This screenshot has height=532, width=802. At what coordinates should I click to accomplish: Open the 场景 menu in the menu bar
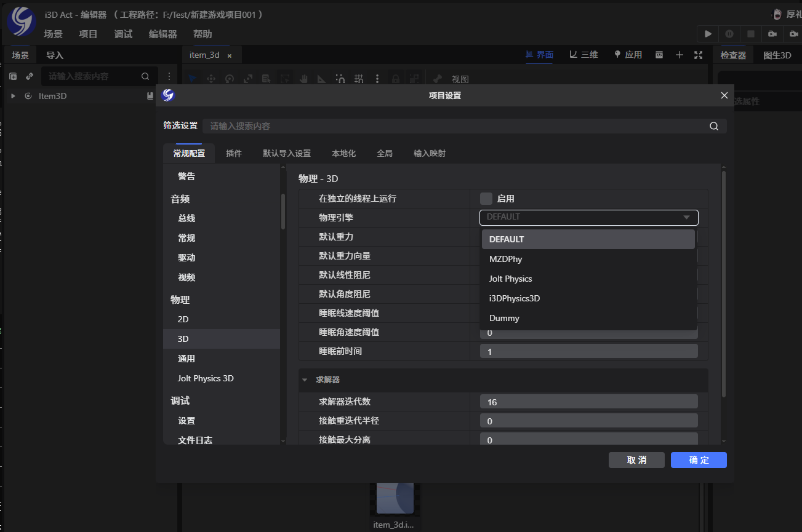[x=54, y=34]
